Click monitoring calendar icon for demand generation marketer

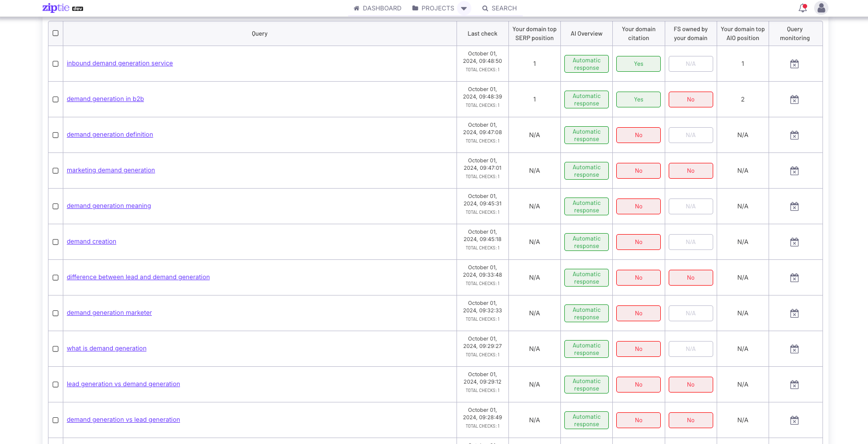pos(794,313)
